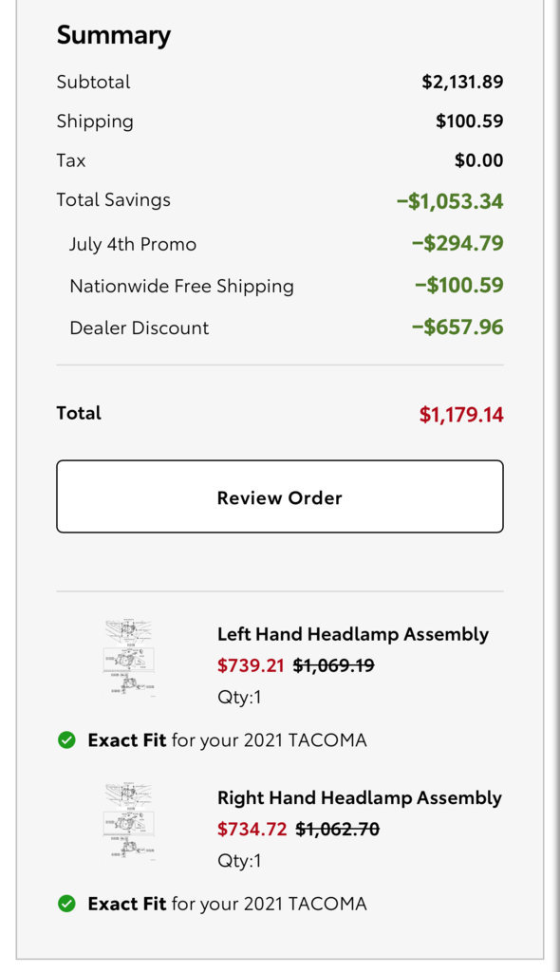The width and height of the screenshot is (560, 972).
Task: Click green Exact Fit checkmark under right headlamp
Action: 66,904
